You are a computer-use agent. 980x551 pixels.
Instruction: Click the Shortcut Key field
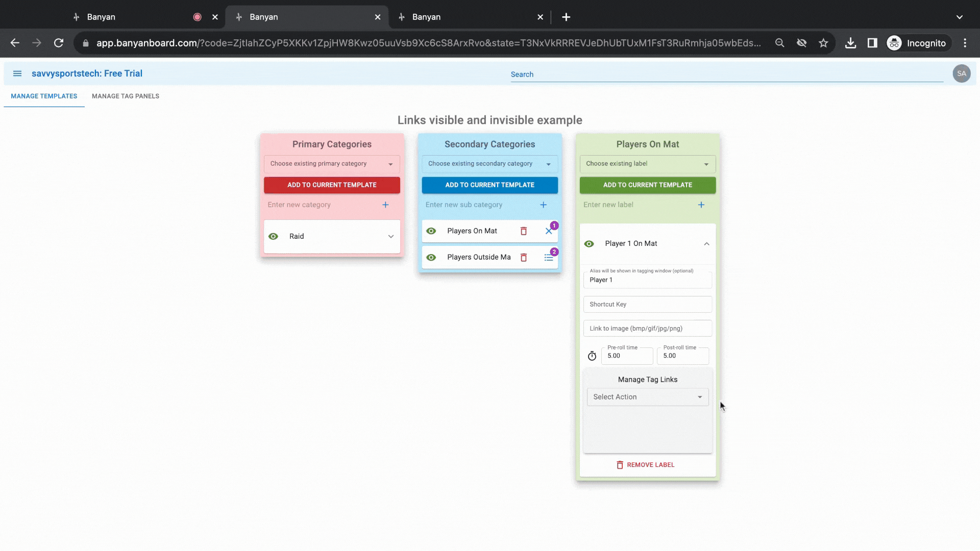pyautogui.click(x=647, y=304)
